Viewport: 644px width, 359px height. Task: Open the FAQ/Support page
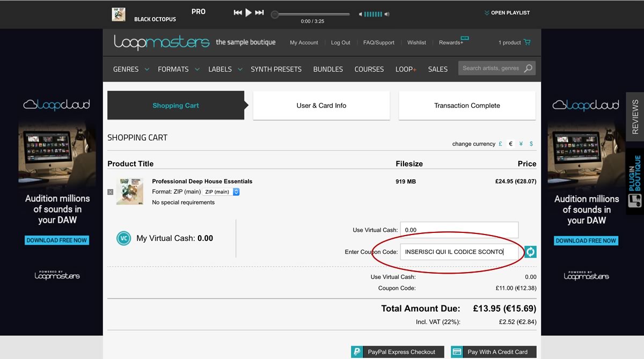tap(378, 42)
